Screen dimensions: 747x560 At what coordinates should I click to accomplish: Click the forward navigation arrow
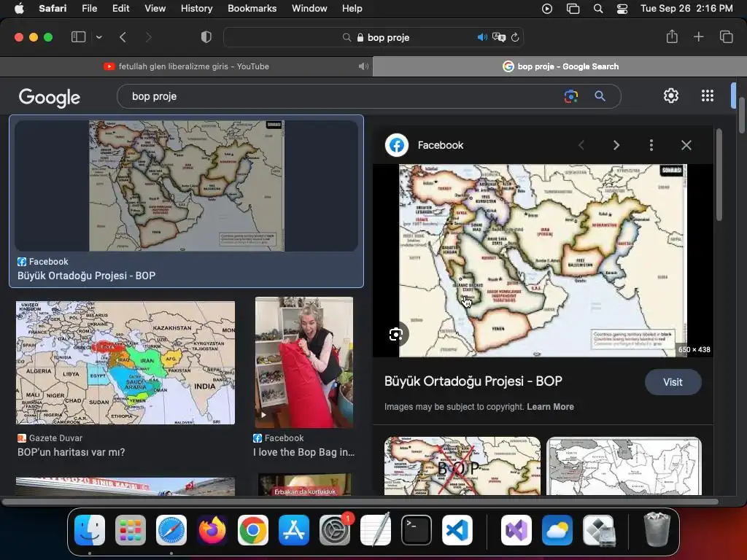tap(148, 37)
